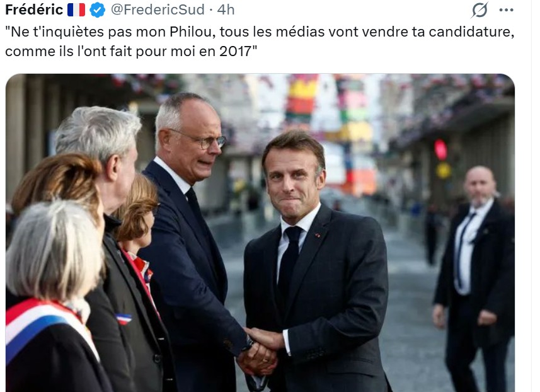Open the attached photo in full view
This screenshot has width=540, height=392.
coord(260,233)
